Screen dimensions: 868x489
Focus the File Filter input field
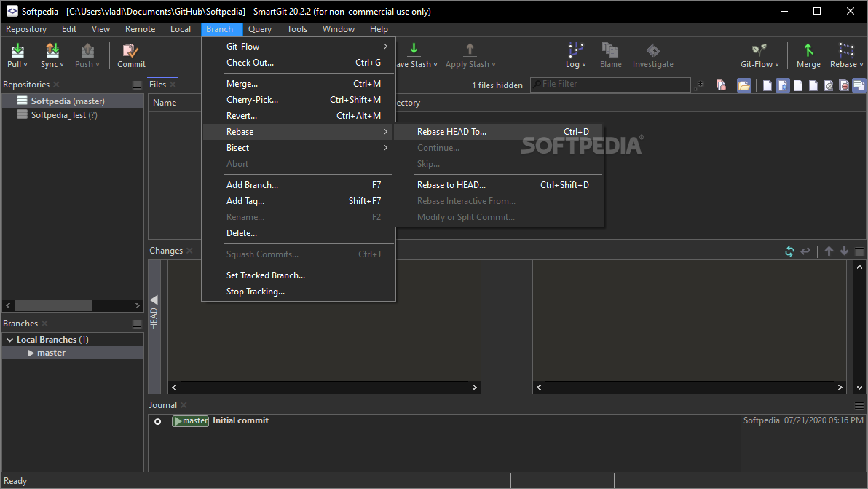[x=611, y=85]
